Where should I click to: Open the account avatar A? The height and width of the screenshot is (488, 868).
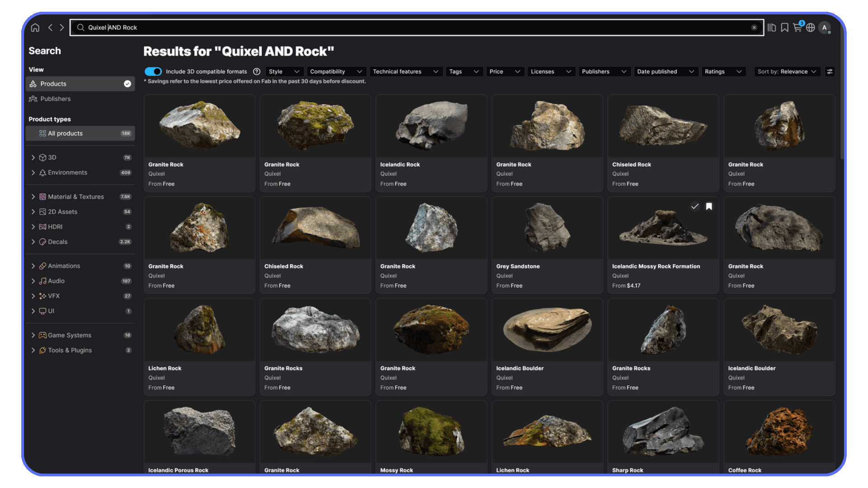[825, 28]
